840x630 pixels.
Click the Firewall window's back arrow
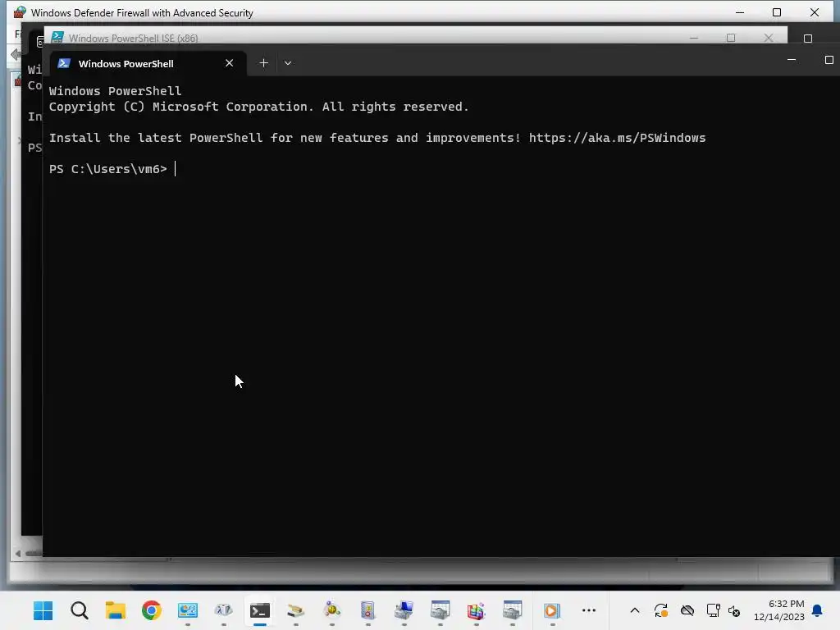tap(16, 54)
